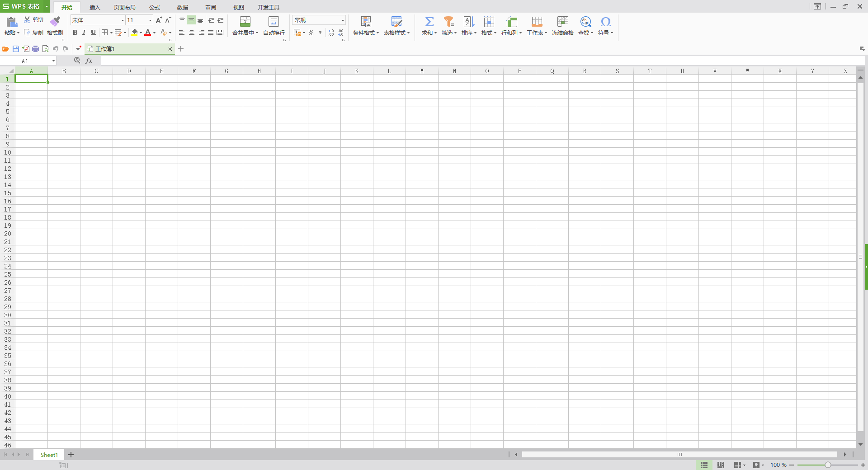The width and height of the screenshot is (868, 470).
Task: Click the undo arrow
Action: click(x=56, y=49)
